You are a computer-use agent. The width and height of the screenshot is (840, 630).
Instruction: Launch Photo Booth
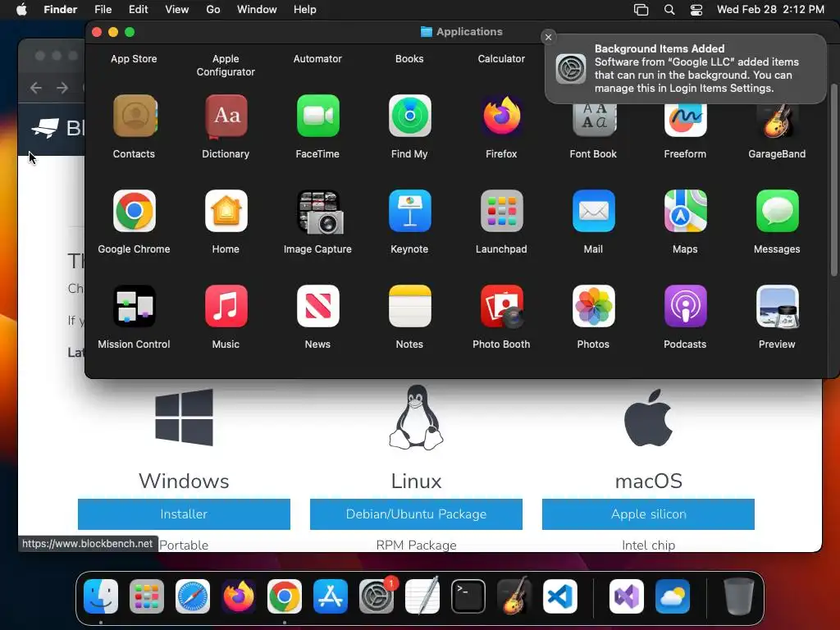[x=501, y=307]
